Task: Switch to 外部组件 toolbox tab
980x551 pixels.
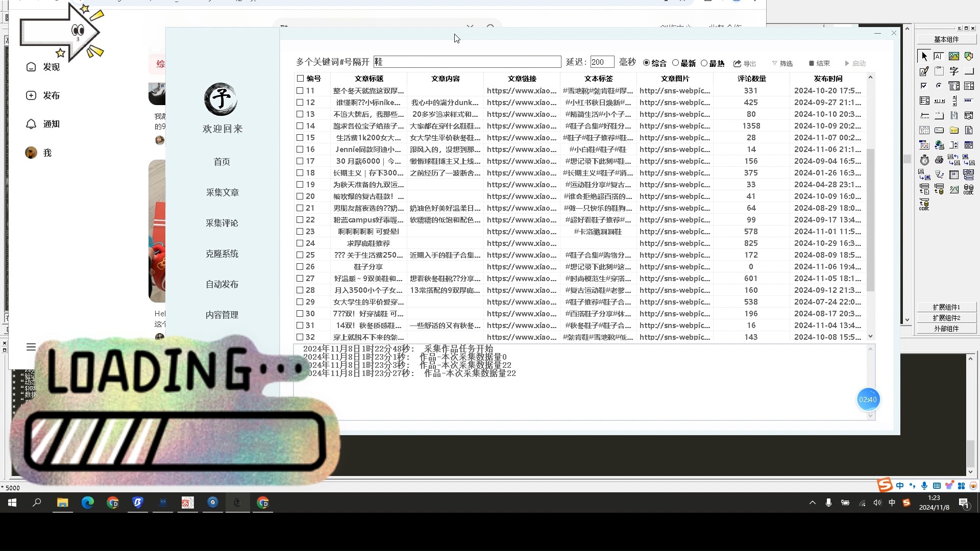Action: click(946, 329)
